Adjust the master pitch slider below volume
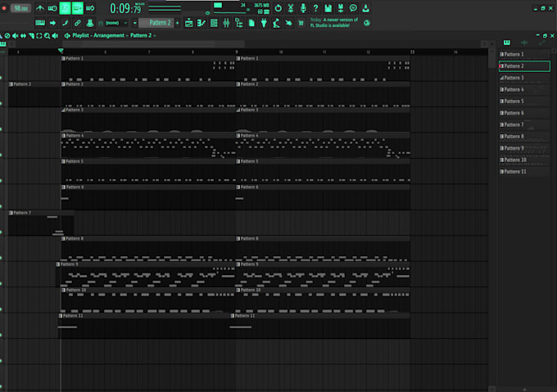Image resolution: width=557 pixels, height=392 pixels. [165, 11]
